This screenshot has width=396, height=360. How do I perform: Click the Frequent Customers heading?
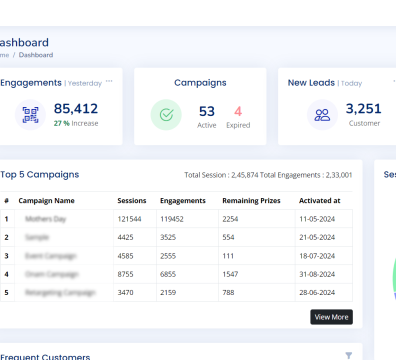tap(45, 357)
